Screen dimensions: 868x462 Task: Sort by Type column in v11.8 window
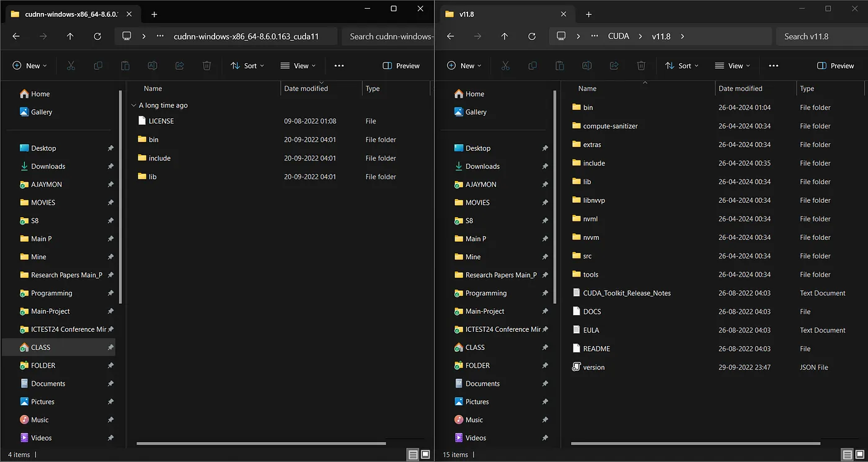coord(807,89)
